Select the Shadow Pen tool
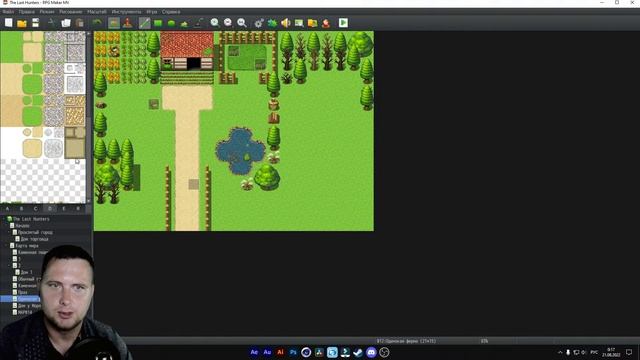This screenshot has height=360, width=640. point(198,23)
